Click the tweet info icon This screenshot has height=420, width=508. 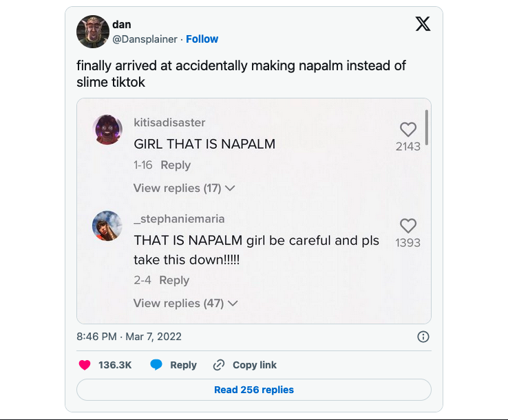(423, 337)
